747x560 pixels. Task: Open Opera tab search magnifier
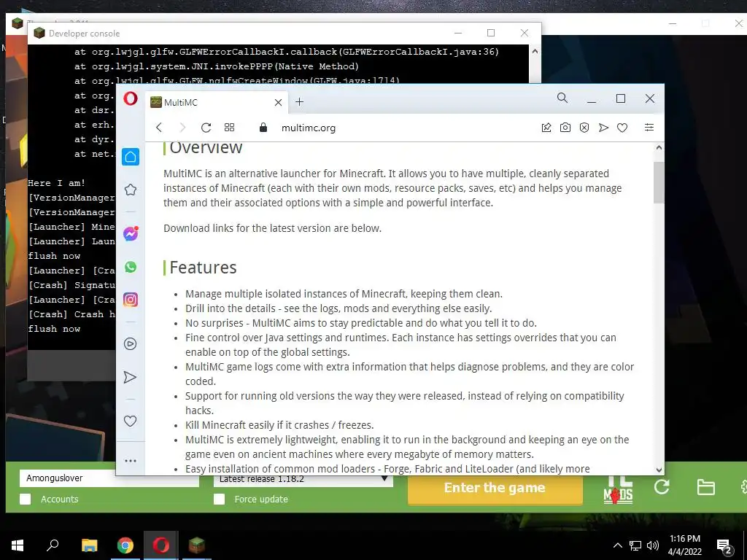[562, 98]
